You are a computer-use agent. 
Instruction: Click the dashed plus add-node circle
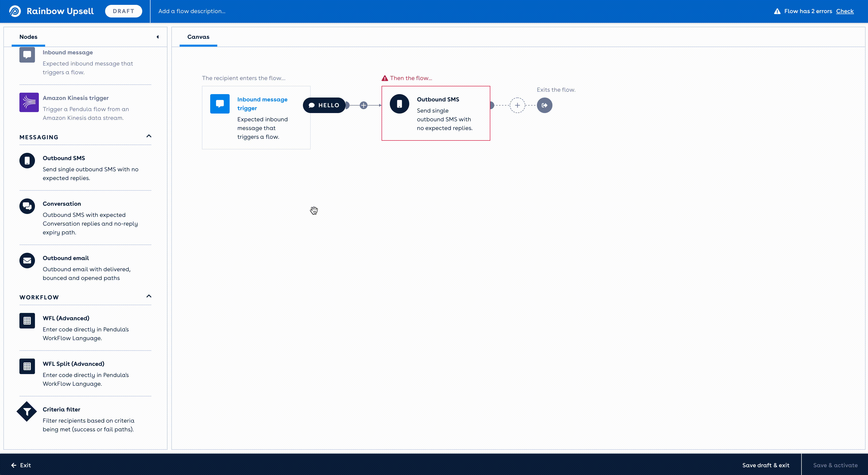tap(517, 106)
